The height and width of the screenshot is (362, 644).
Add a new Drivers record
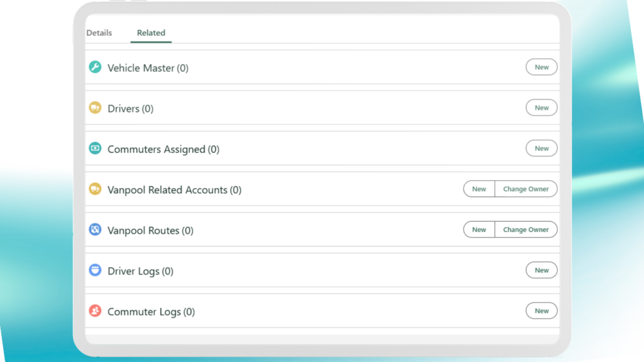541,108
